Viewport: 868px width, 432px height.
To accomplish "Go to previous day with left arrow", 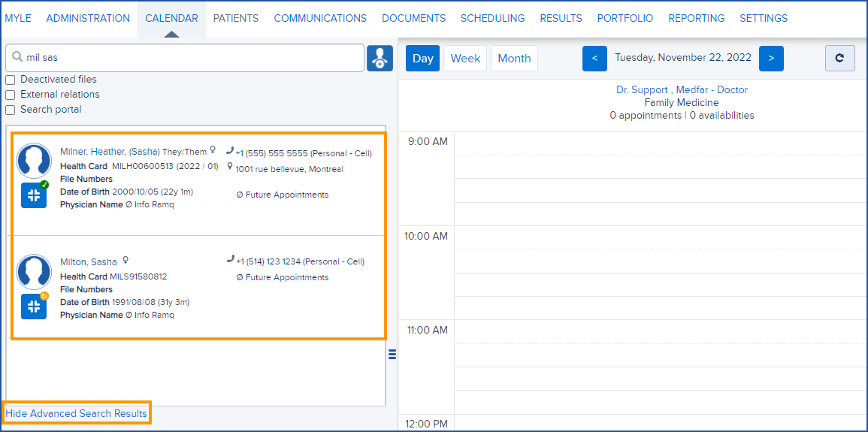I will [594, 58].
